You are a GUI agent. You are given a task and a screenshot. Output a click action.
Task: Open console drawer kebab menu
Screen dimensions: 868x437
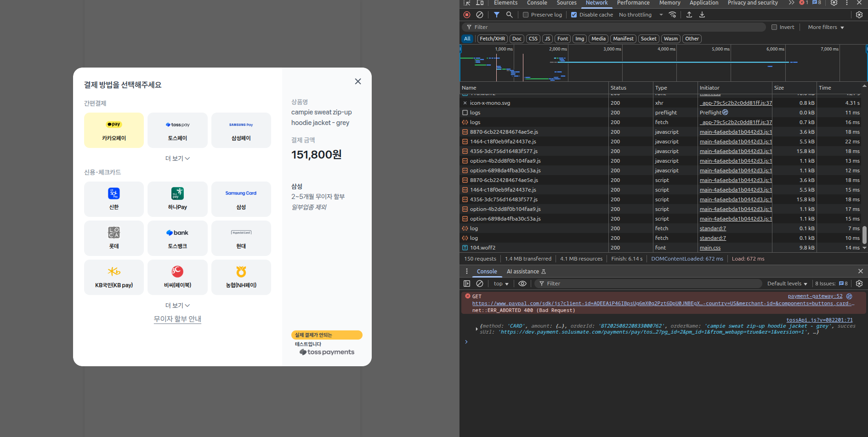coord(467,271)
